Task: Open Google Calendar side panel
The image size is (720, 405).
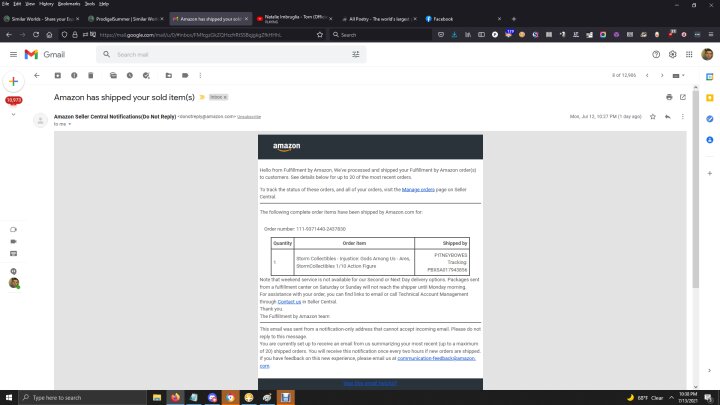Action: [x=709, y=77]
